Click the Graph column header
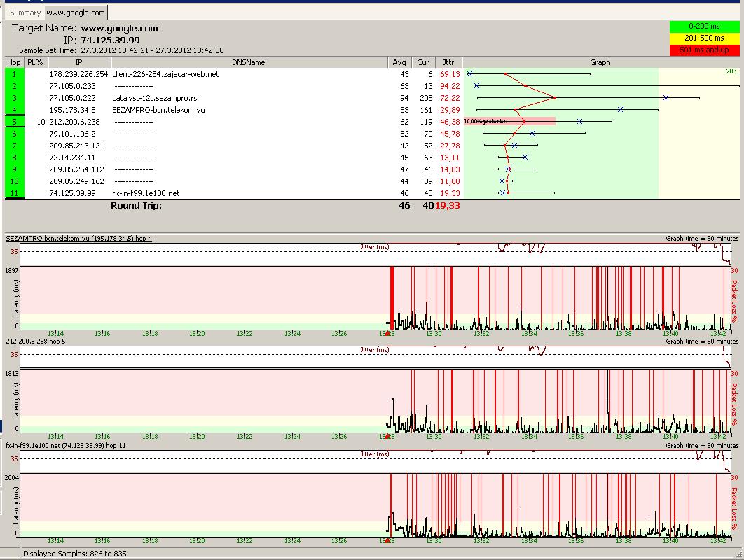744x560 pixels. (x=600, y=62)
